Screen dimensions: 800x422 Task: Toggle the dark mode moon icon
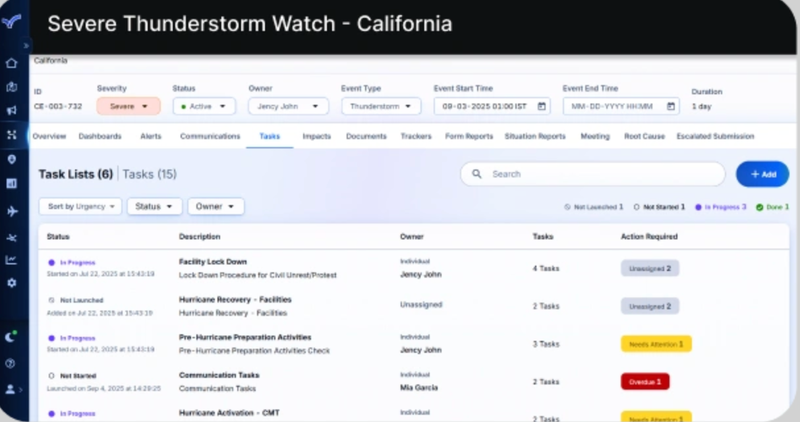point(11,336)
